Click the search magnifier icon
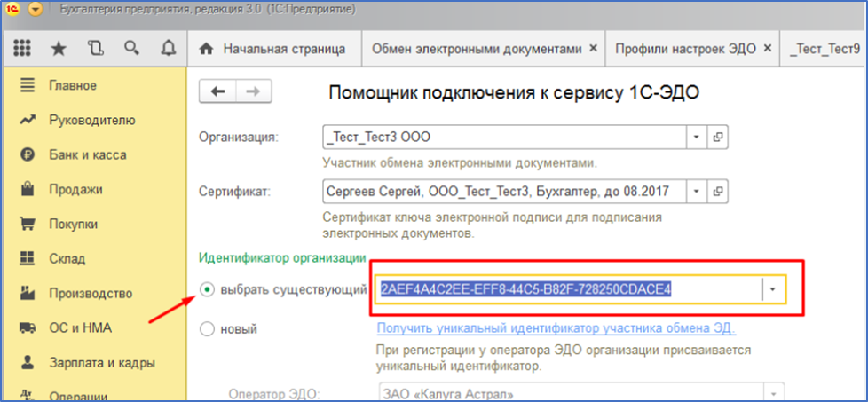The width and height of the screenshot is (868, 402). click(x=131, y=49)
